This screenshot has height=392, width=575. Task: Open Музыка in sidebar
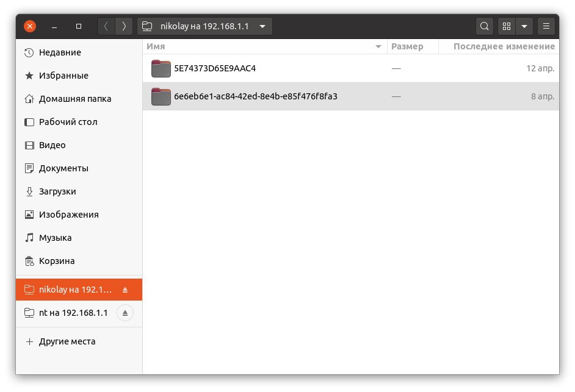[79, 238]
